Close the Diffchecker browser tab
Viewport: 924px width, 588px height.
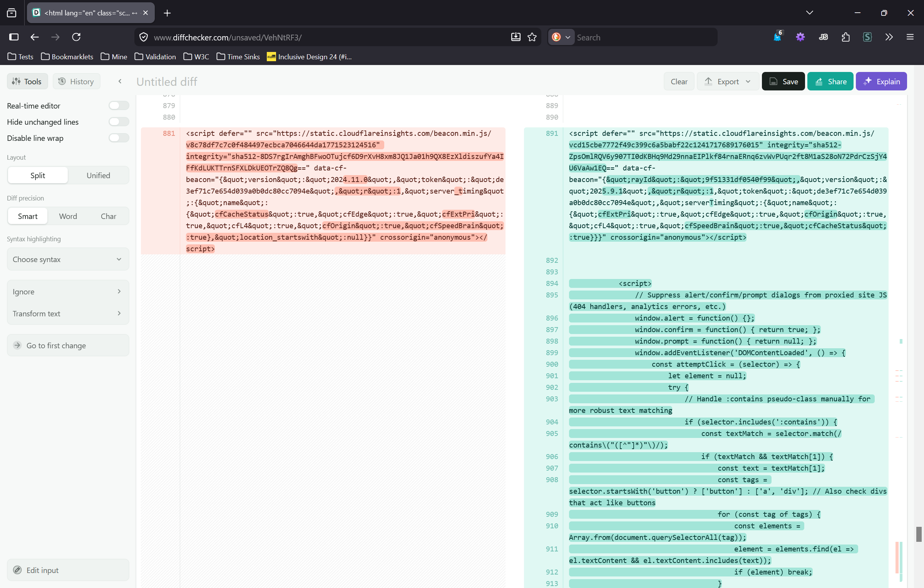coord(146,13)
